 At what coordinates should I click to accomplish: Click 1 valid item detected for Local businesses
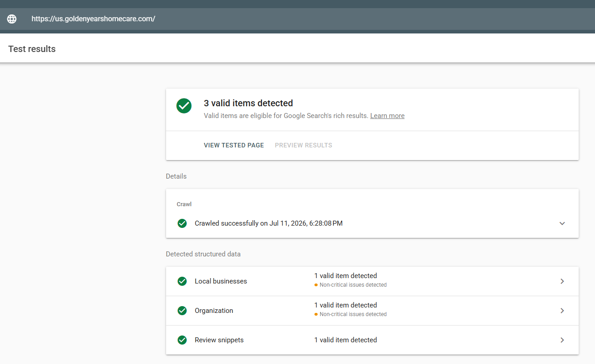346,276
